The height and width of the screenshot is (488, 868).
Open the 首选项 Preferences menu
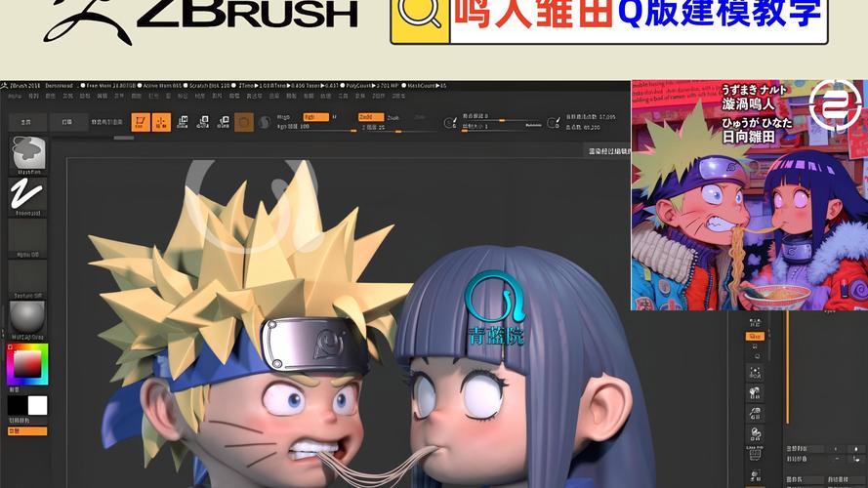click(254, 97)
